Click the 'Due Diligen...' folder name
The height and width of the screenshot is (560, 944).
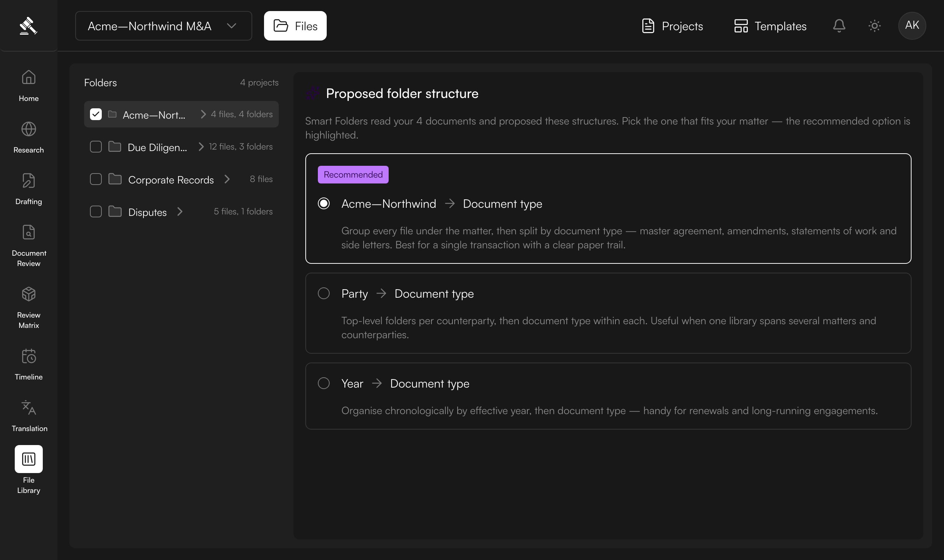[157, 147]
